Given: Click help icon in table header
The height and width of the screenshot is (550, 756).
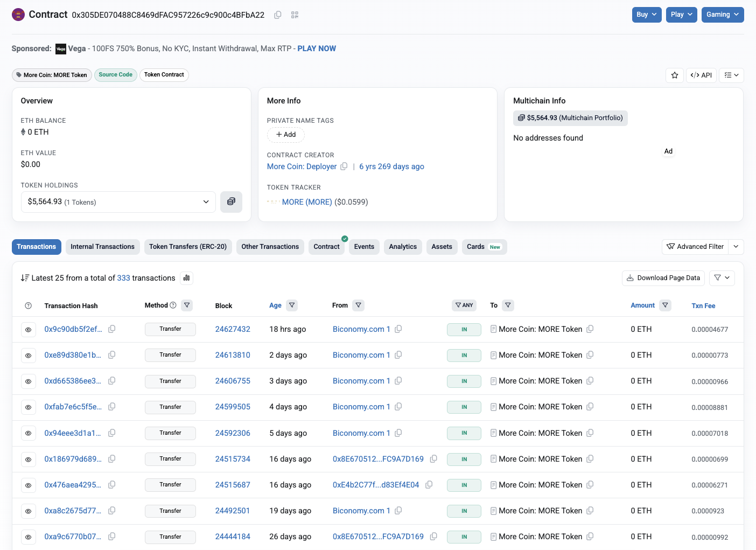Looking at the screenshot, I should (x=29, y=306).
